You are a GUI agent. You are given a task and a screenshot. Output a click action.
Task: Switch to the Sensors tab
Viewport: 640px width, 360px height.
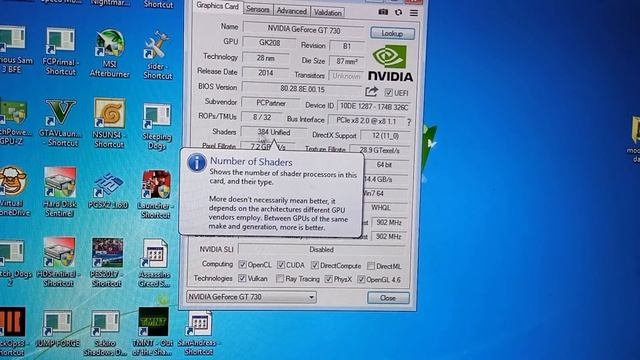tap(258, 9)
